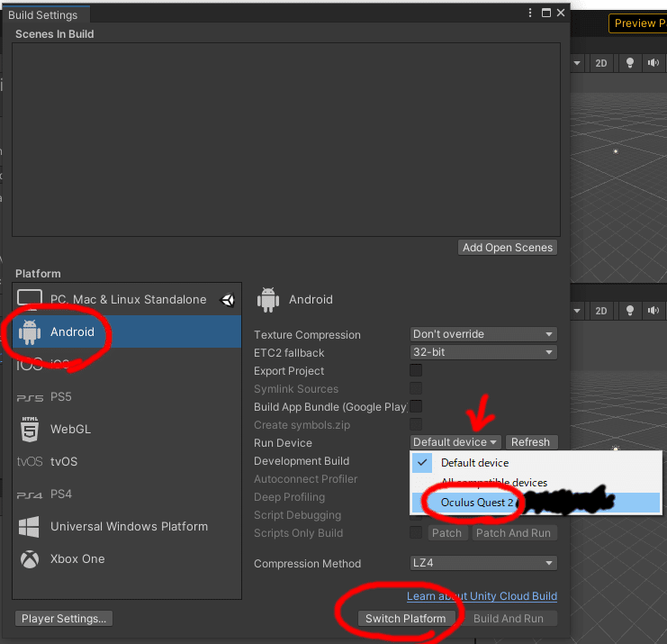Image resolution: width=667 pixels, height=644 pixels.
Task: Click the Android robot icon in platform list
Action: coord(30,332)
